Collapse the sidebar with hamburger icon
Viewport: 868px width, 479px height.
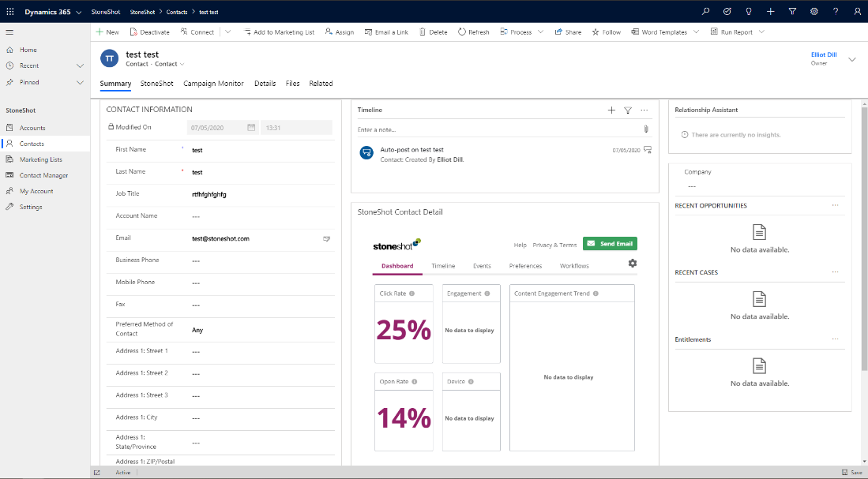pyautogui.click(x=9, y=32)
